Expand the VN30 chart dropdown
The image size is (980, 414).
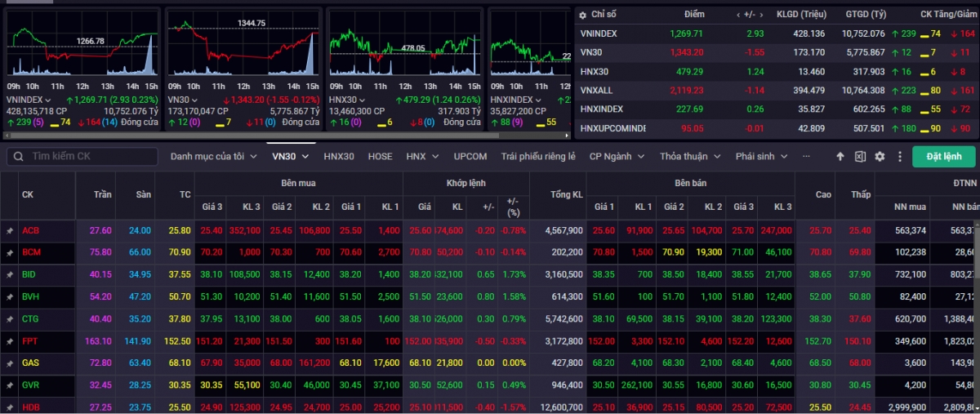click(195, 100)
